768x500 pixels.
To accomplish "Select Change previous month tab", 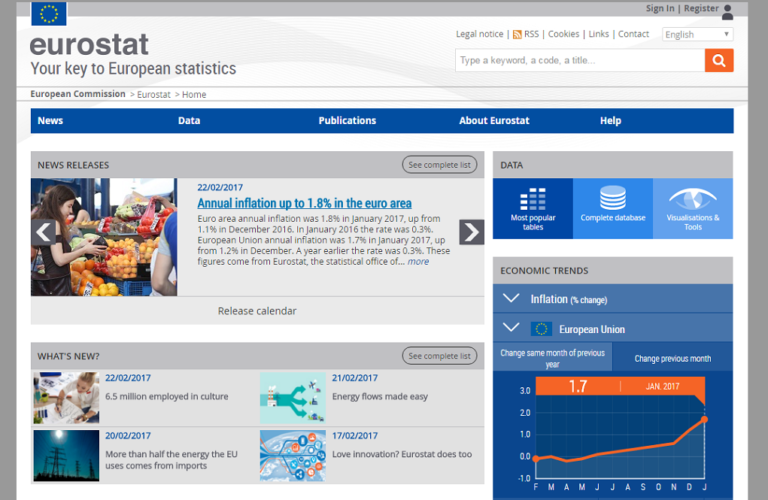I will (x=672, y=358).
